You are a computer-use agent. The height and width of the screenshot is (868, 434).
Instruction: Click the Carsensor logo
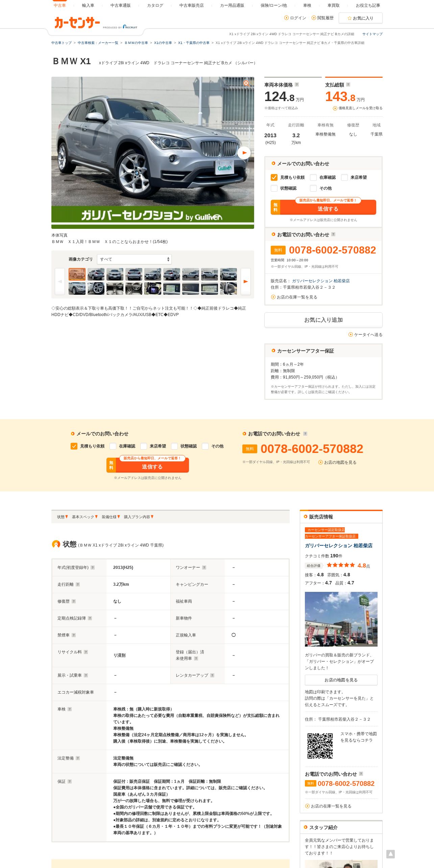77,23
